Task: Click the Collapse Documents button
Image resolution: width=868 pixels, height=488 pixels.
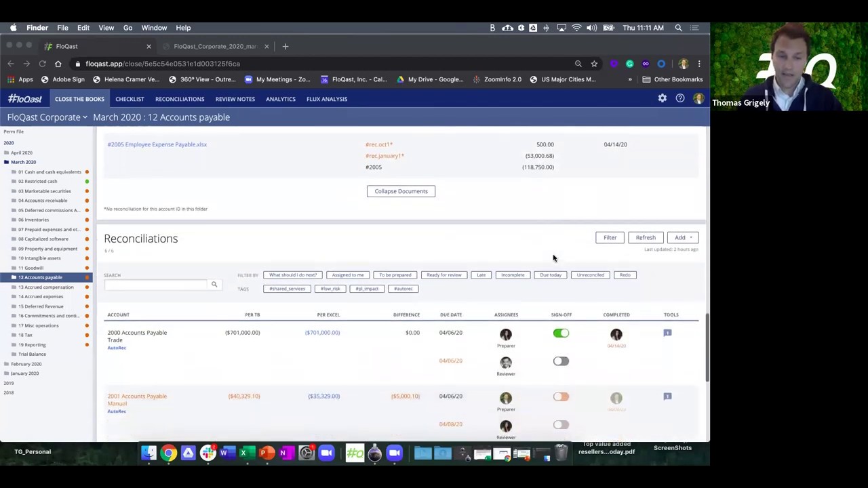Action: 401,191
